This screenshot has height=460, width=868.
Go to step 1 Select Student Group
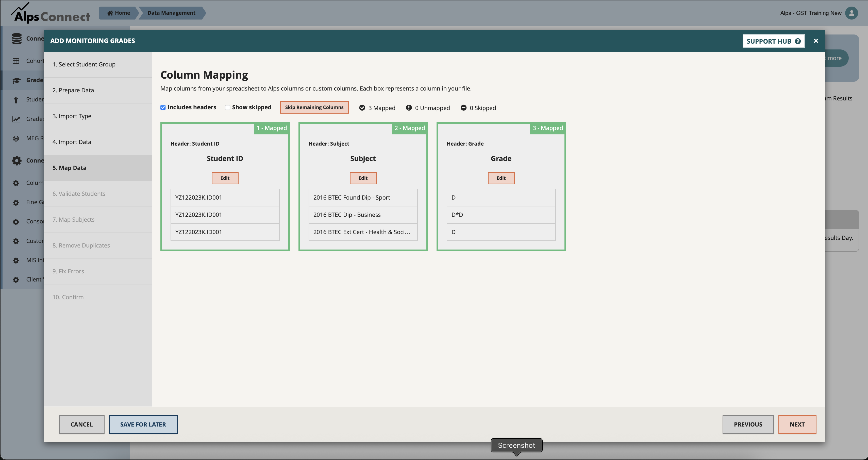click(x=98, y=64)
